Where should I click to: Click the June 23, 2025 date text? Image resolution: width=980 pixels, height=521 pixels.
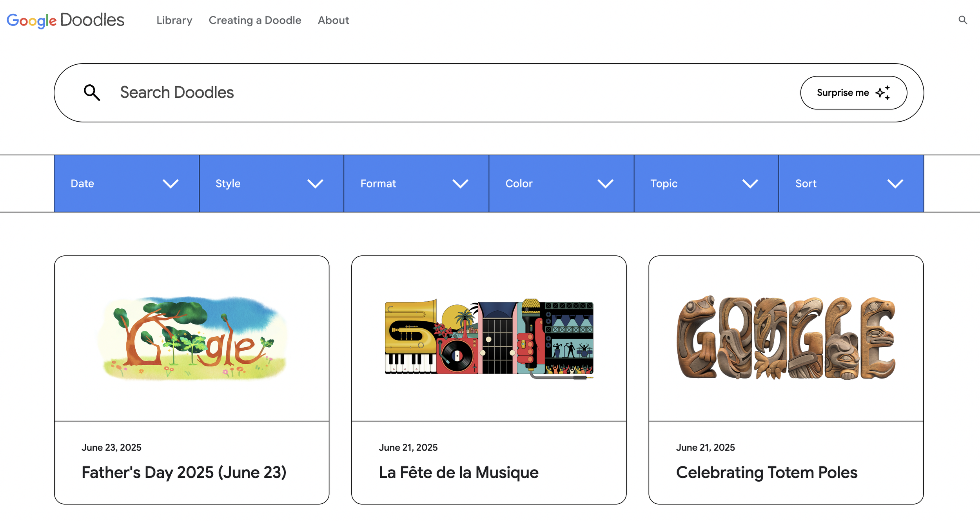click(x=111, y=448)
